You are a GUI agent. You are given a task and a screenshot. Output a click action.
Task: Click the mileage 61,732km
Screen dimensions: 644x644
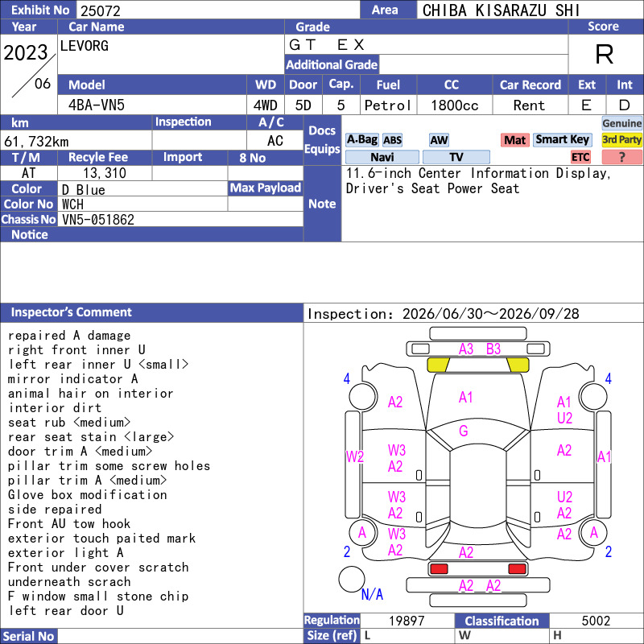[x=36, y=142]
